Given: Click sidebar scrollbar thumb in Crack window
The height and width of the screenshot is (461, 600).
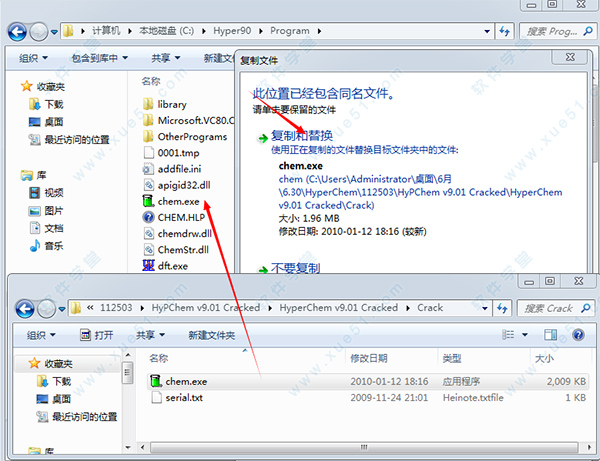Looking at the screenshot, I should tap(127, 372).
